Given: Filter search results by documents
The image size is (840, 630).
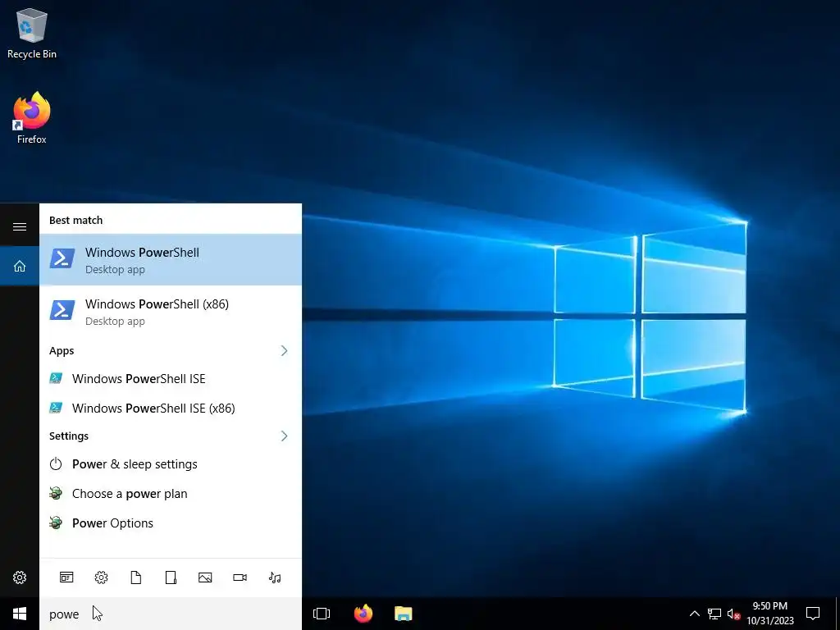Looking at the screenshot, I should point(136,577).
